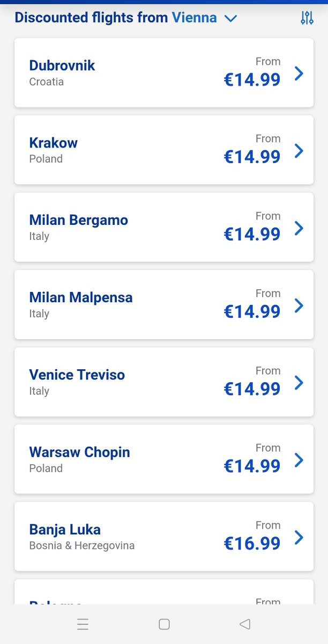Screen dimensions: 328x644
Task: Tap the Milan Bergamo chevron arrow
Action: tap(299, 228)
